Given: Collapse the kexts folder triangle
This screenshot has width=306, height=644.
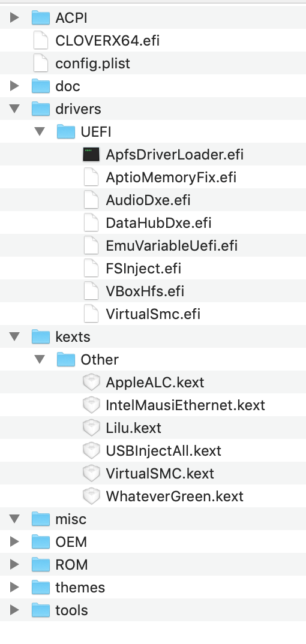Looking at the screenshot, I should click(x=15, y=337).
